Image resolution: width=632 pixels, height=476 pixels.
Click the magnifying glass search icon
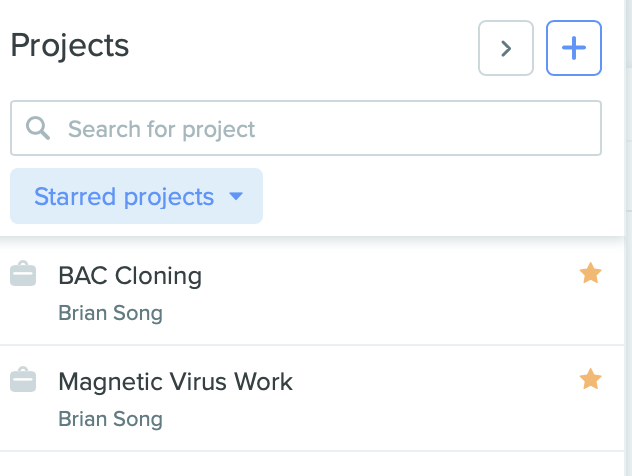coord(38,128)
